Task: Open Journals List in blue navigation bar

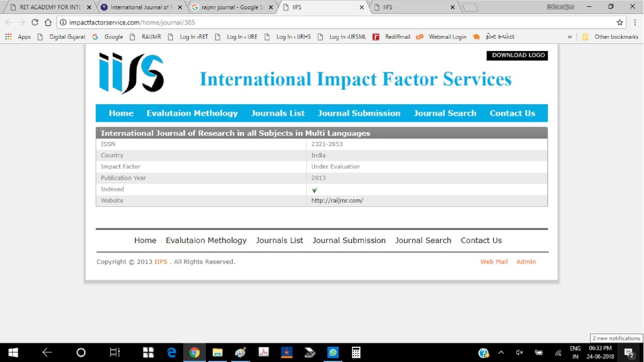Action: click(278, 113)
